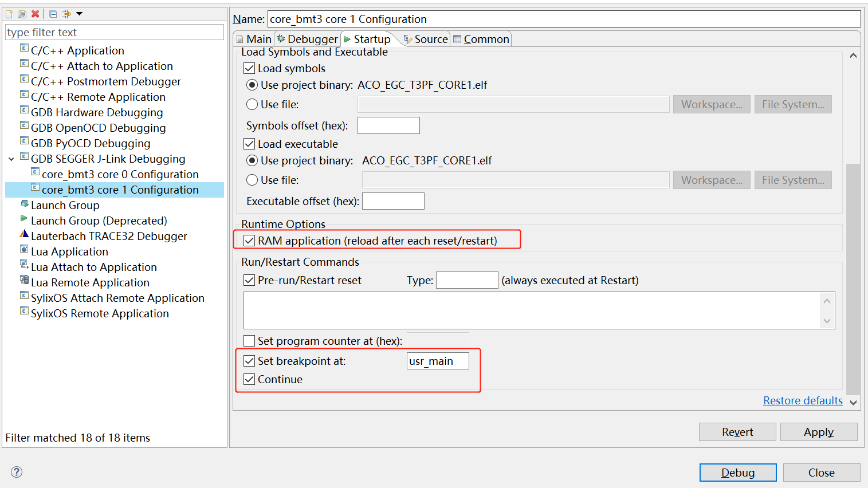Enable Set program counter at (hex) checkbox
Image resolution: width=868 pixels, height=488 pixels.
[x=249, y=341]
